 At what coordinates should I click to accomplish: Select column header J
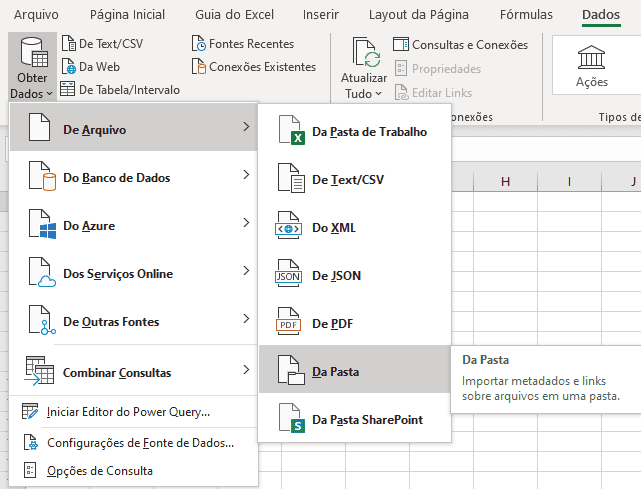point(622,182)
